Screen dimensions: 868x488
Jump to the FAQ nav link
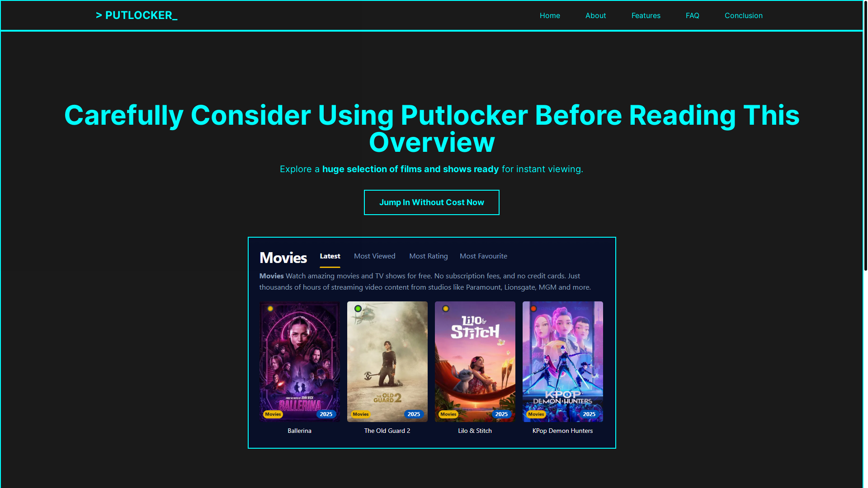(692, 16)
